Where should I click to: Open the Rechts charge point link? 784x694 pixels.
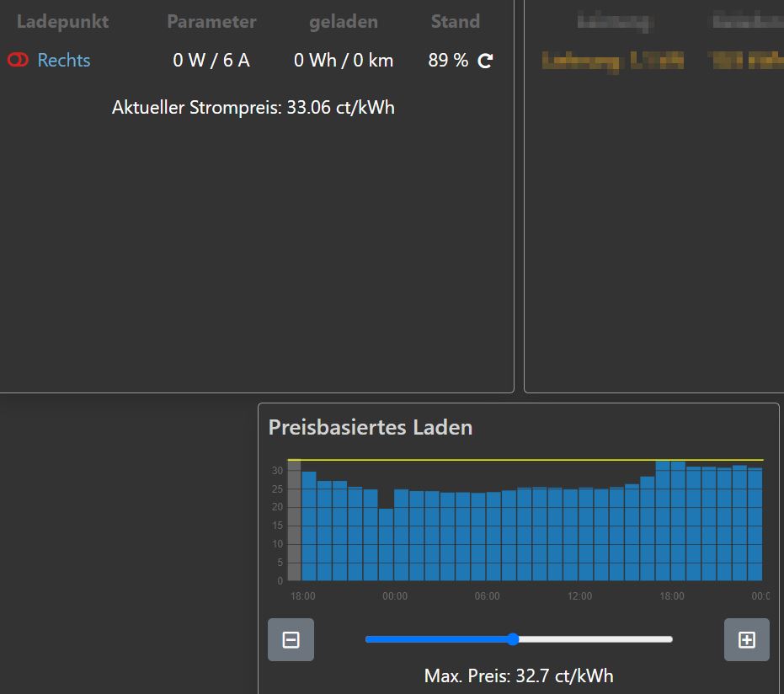[x=64, y=61]
